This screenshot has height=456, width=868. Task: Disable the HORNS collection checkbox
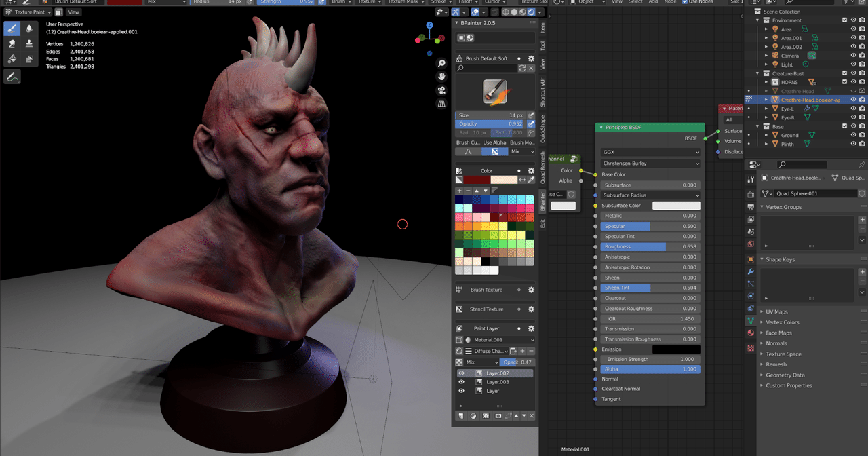(x=844, y=81)
